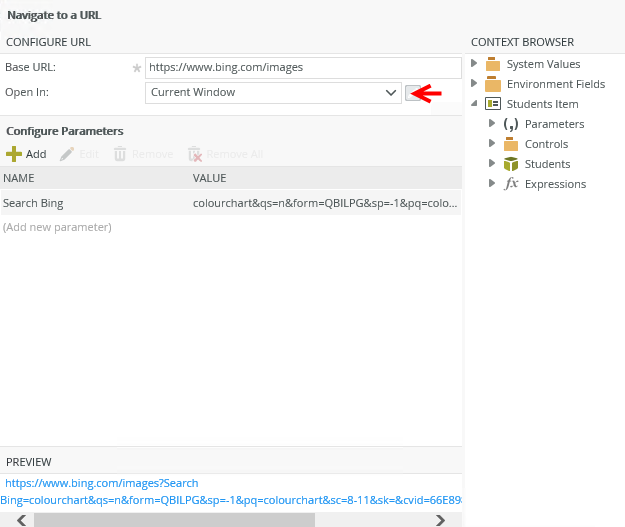Expand the System Values node

coord(474,64)
